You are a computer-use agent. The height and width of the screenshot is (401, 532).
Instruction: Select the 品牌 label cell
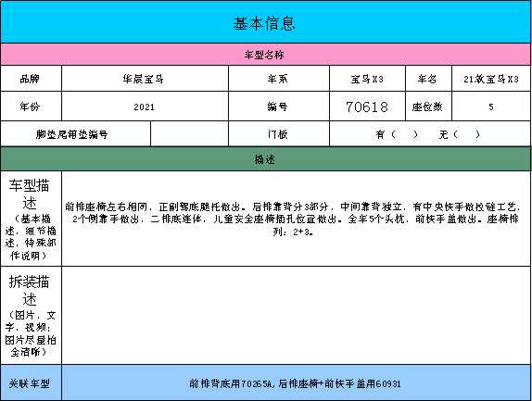(x=31, y=79)
